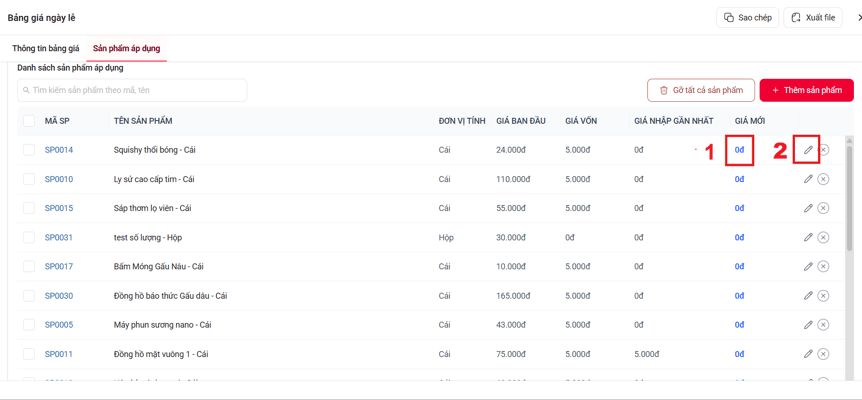
Task: Remove product SP0014 with circle-x icon
Action: tap(823, 149)
